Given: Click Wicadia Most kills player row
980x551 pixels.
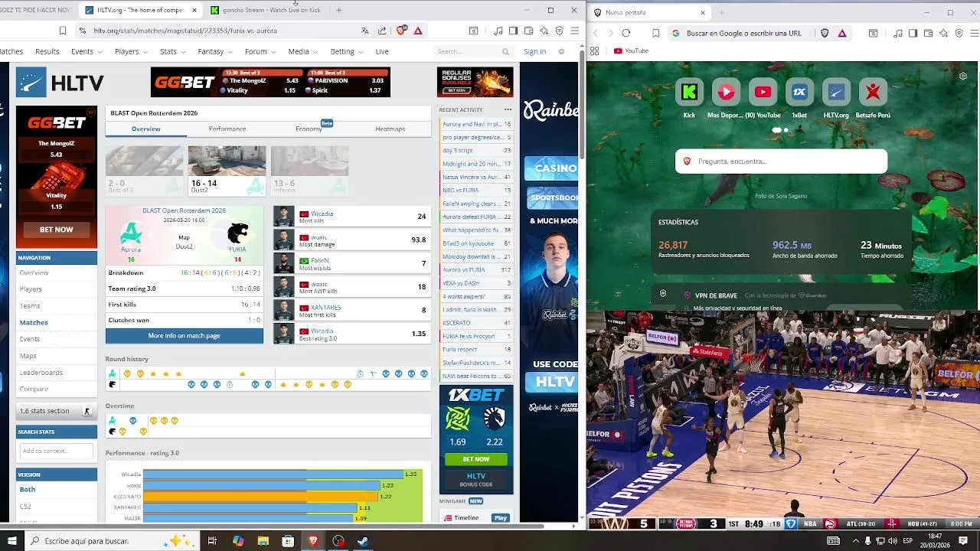Looking at the screenshot, I should coord(352,217).
